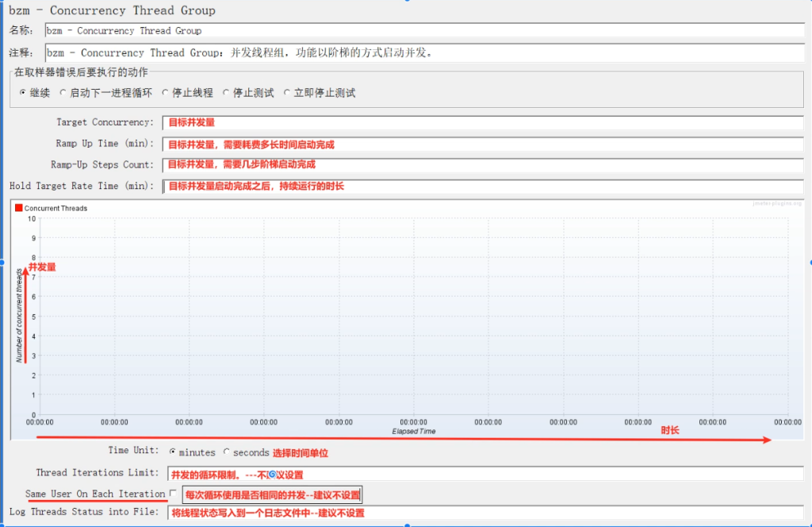
Task: Select 停止测试 as the error action
Action: [x=226, y=93]
